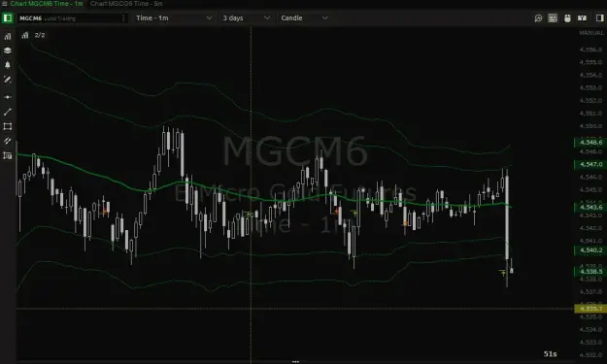Switch to the Chart MGCM6 Time - 1m tab
This screenshot has width=607, height=364.
point(46,4)
